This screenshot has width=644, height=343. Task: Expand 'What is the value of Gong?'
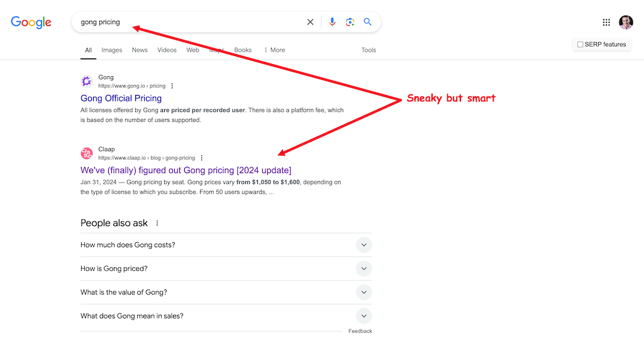[226, 293]
